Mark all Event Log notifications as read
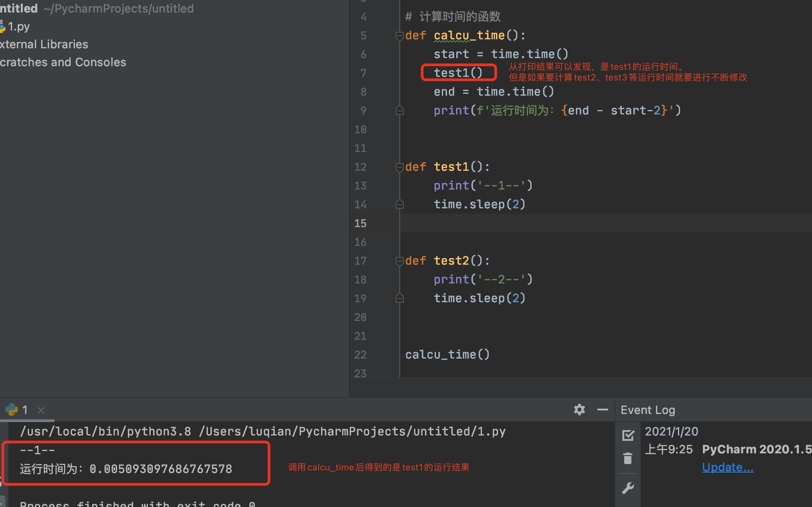This screenshot has width=812, height=507. pos(628,435)
